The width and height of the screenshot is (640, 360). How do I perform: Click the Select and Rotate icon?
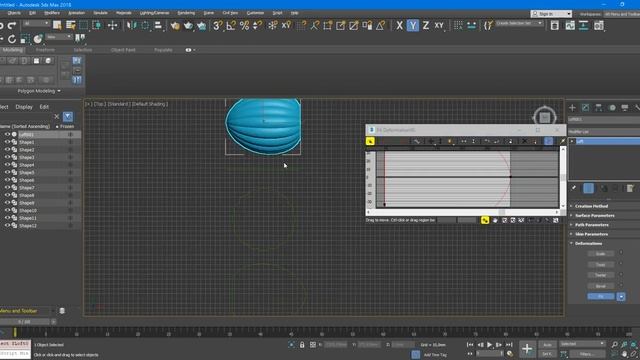pyautogui.click(x=12, y=39)
